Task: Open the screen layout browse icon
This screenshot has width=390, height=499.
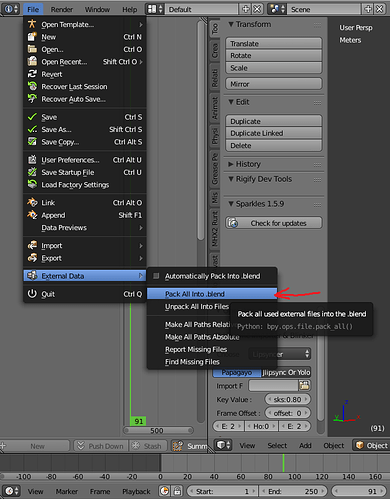Action: [x=155, y=9]
